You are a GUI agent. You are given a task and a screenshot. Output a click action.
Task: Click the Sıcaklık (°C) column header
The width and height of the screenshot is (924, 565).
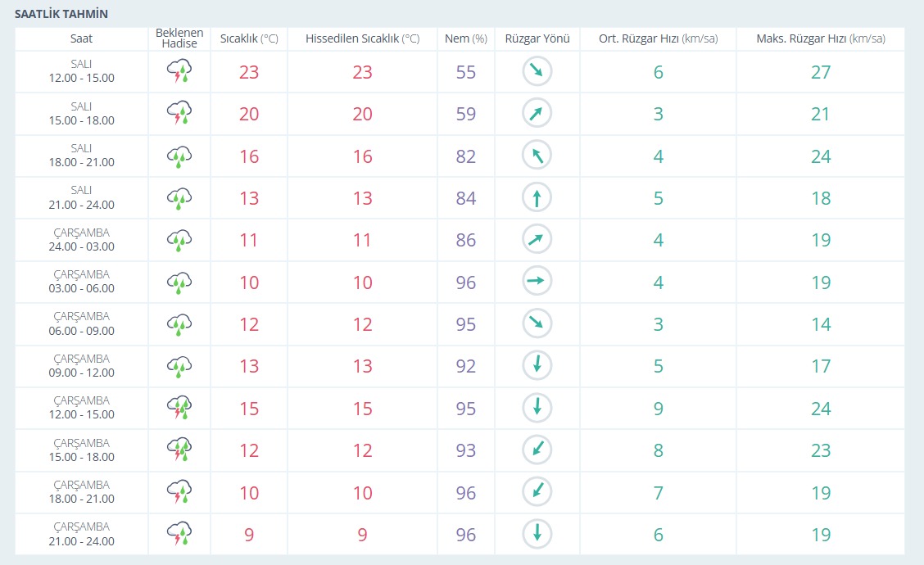tap(249, 38)
